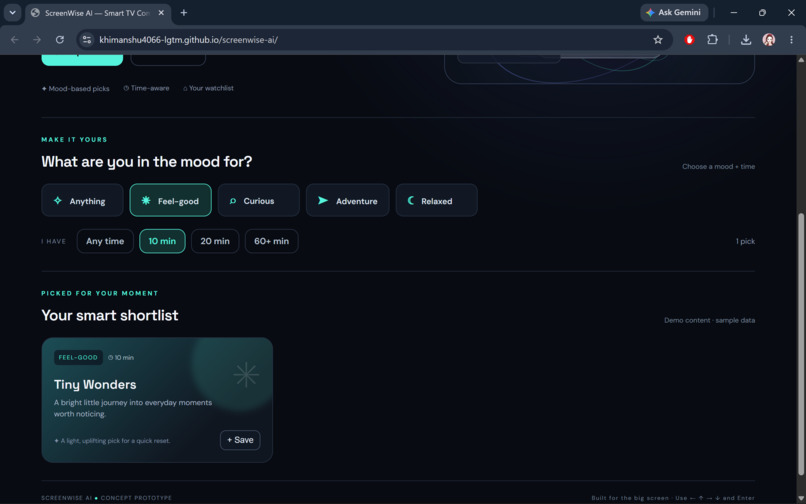806x504 pixels.
Task: Open the Downloads tray icon
Action: coord(746,40)
